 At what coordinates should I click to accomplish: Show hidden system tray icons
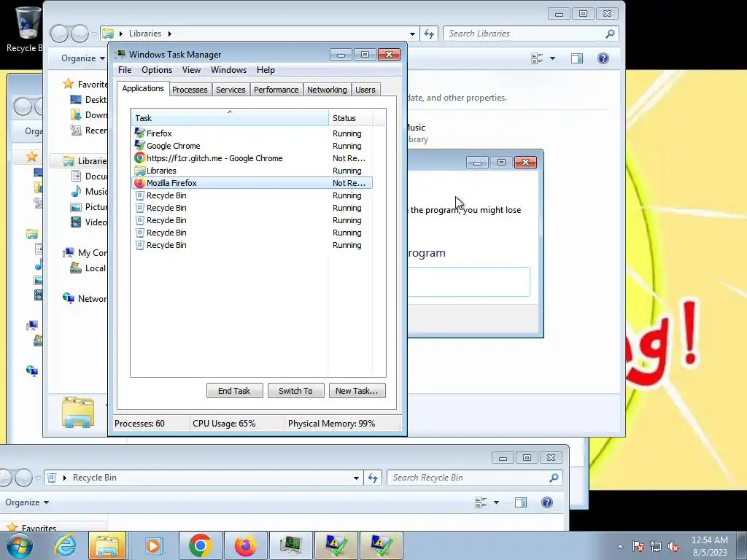[x=620, y=546]
